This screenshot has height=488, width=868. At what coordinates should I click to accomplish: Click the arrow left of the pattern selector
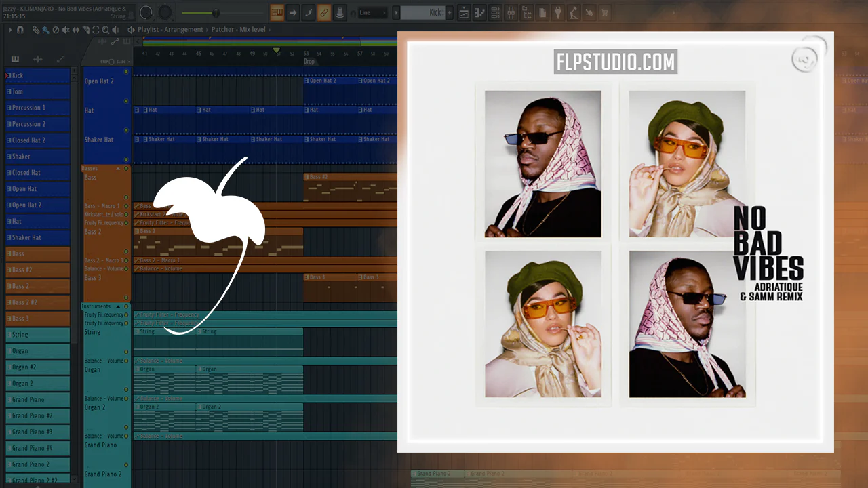(x=395, y=12)
